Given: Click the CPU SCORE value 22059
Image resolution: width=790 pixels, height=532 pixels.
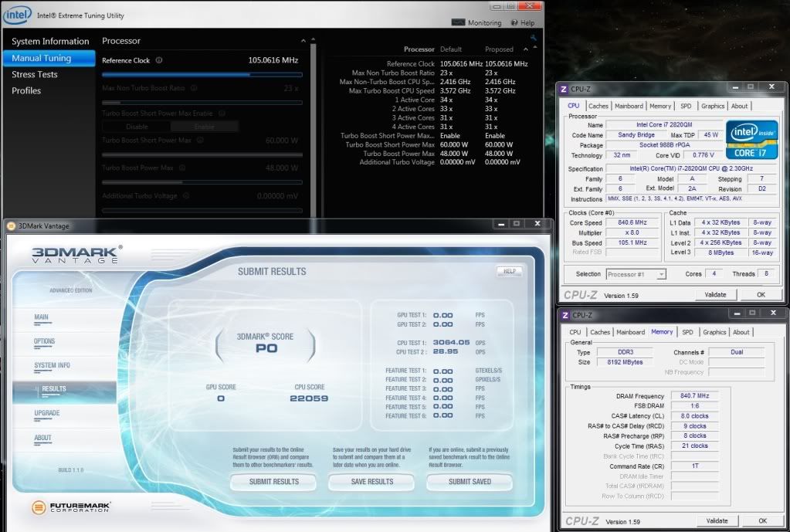Looking at the screenshot, I should 309,398.
